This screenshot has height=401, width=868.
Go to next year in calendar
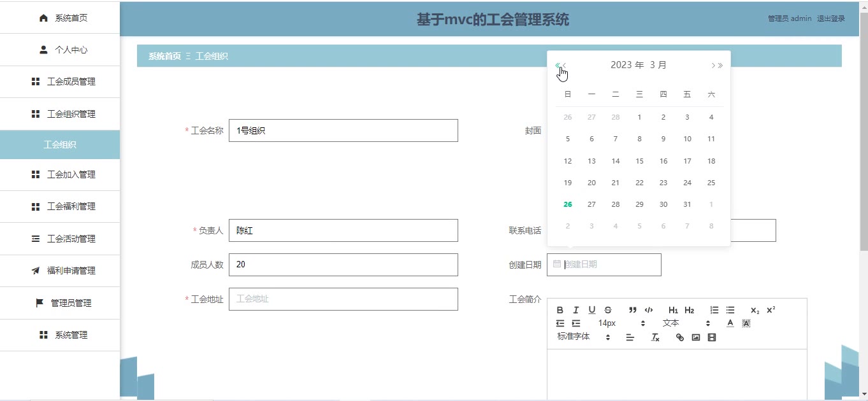[x=721, y=65]
